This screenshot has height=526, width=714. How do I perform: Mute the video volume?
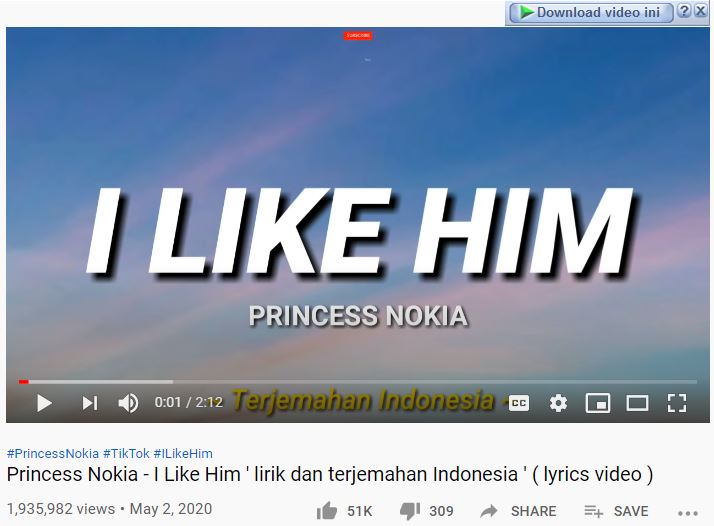pyautogui.click(x=128, y=403)
